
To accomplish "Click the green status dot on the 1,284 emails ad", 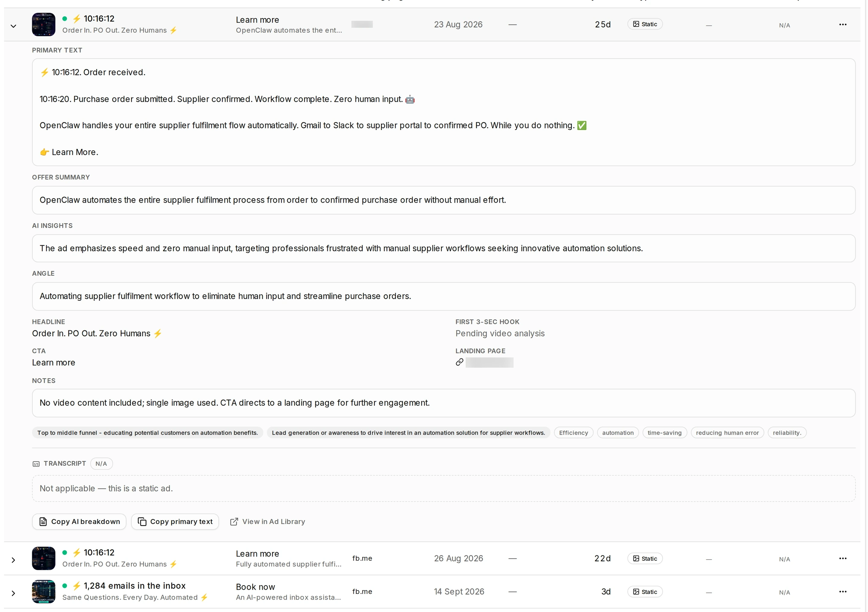I will click(64, 585).
